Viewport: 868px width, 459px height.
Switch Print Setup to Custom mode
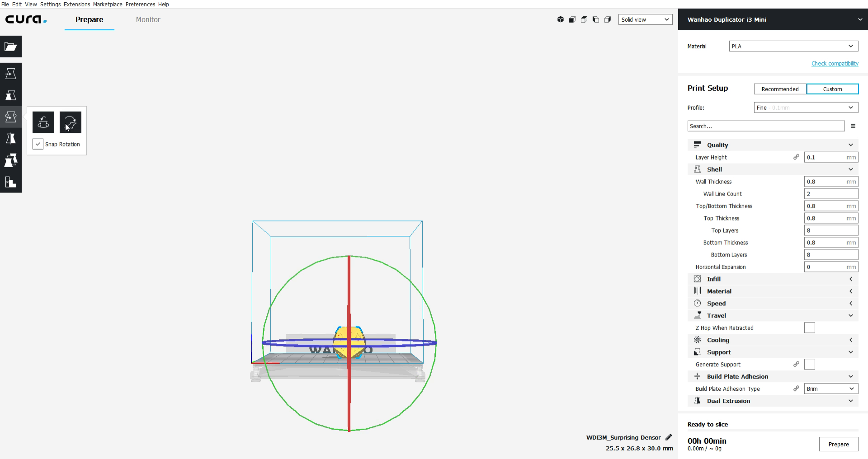pyautogui.click(x=832, y=89)
